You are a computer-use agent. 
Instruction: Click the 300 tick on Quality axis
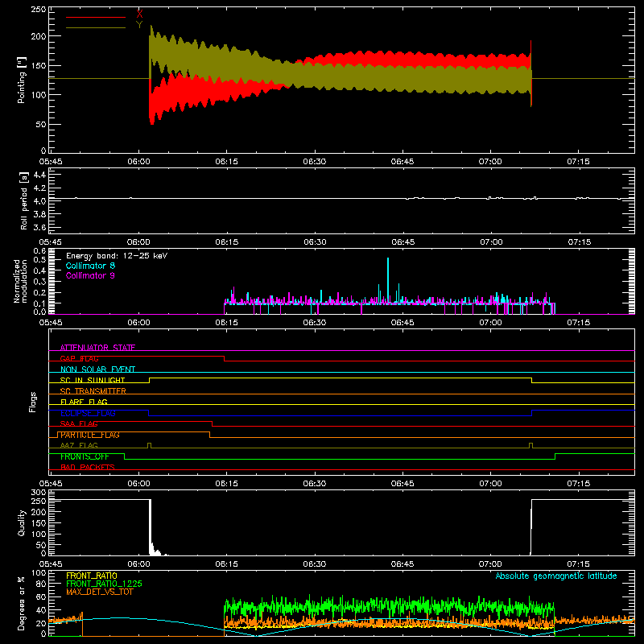pyautogui.click(x=39, y=493)
